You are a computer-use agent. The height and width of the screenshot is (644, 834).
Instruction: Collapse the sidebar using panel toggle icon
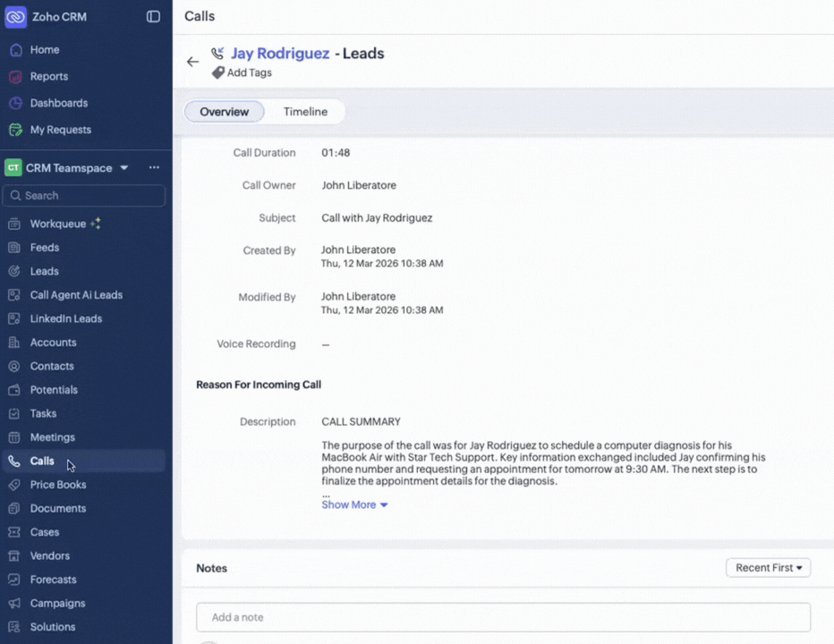[x=153, y=17]
